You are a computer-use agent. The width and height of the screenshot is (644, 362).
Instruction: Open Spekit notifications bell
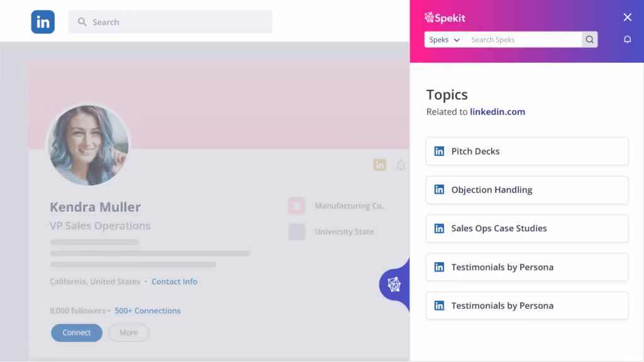point(627,40)
